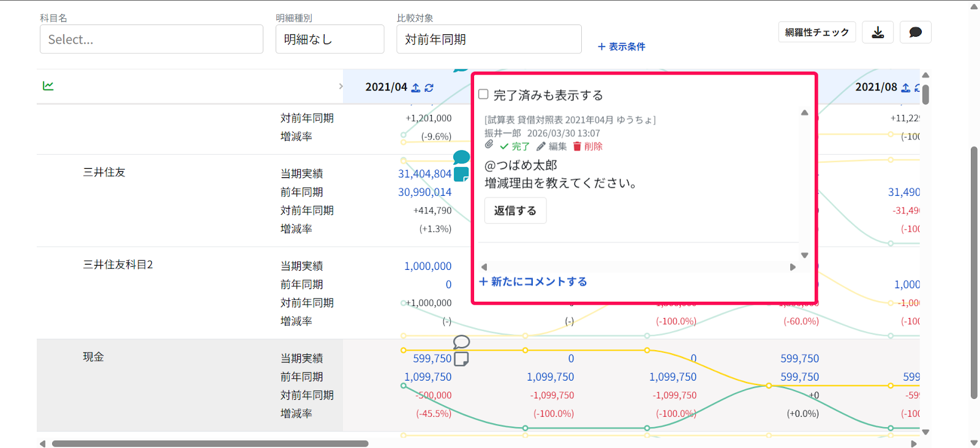
Task: Click the page vertical scrollbar thumb
Action: tap(974, 272)
